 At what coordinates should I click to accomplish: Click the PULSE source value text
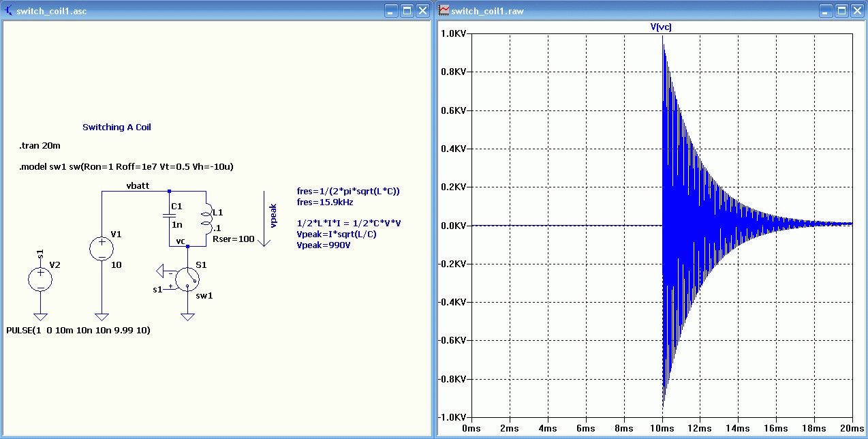[x=78, y=330]
